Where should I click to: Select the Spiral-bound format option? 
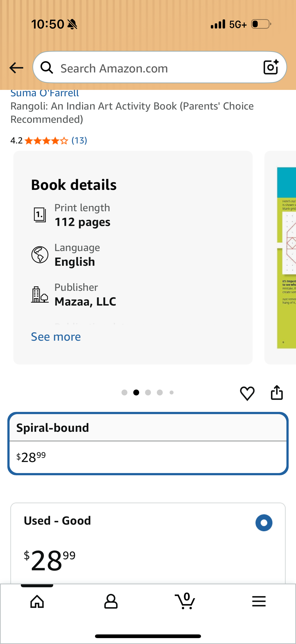tap(148, 444)
